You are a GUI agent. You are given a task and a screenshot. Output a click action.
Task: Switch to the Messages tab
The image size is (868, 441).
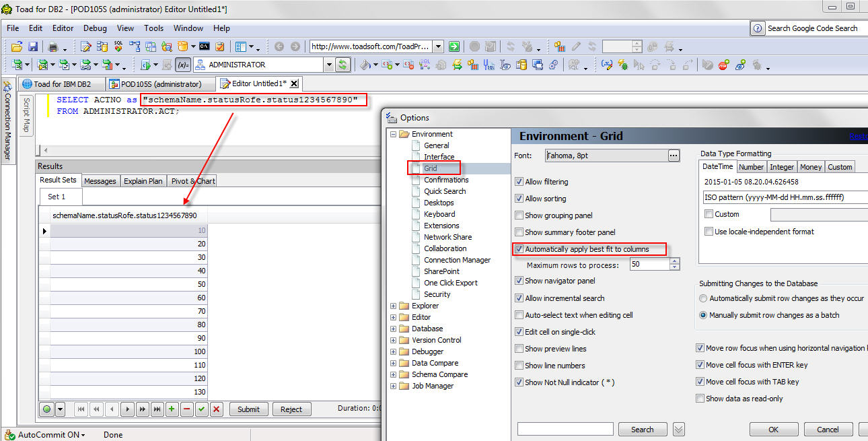tap(100, 181)
